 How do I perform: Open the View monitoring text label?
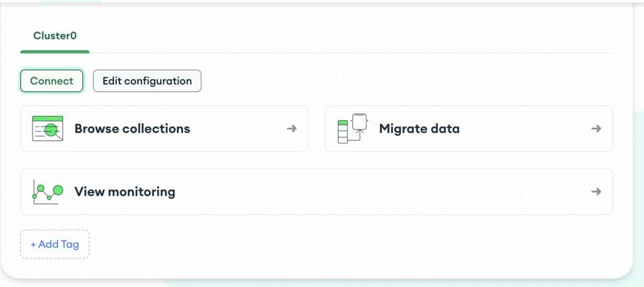(125, 191)
